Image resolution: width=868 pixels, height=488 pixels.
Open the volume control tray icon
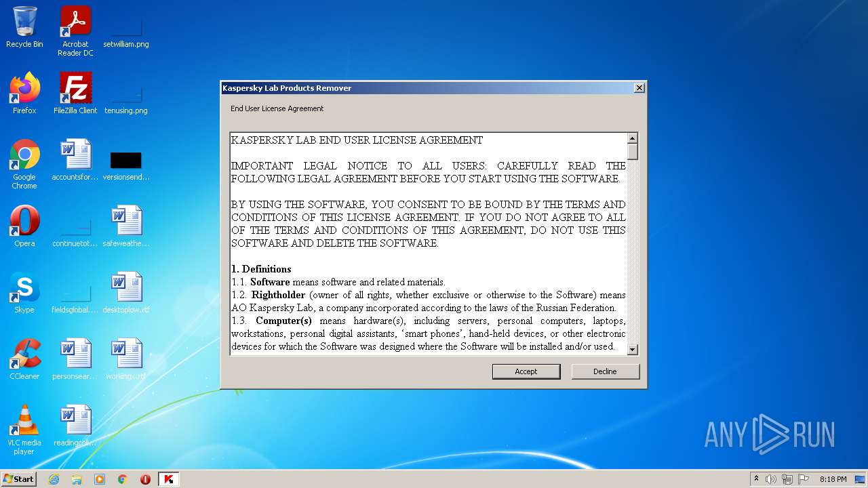771,479
